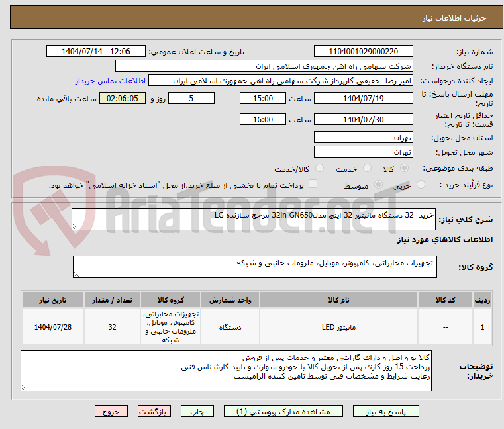Click the کد کالا column header
Screen dimensions: 504x429
(x=445, y=300)
